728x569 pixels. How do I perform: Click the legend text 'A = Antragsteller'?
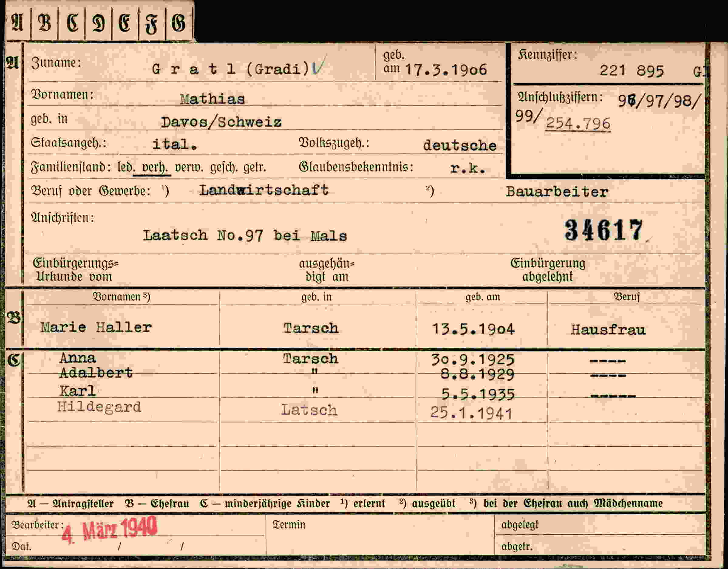pyautogui.click(x=70, y=503)
